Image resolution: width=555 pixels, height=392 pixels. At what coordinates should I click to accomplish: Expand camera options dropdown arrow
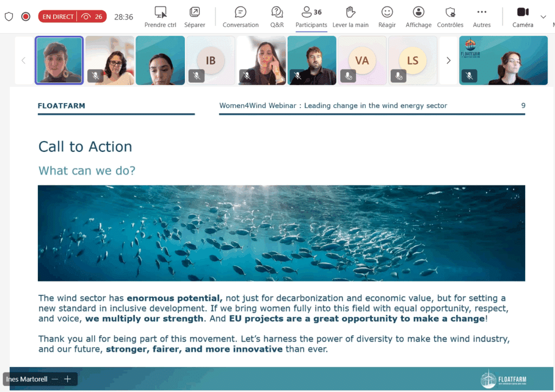tap(544, 17)
